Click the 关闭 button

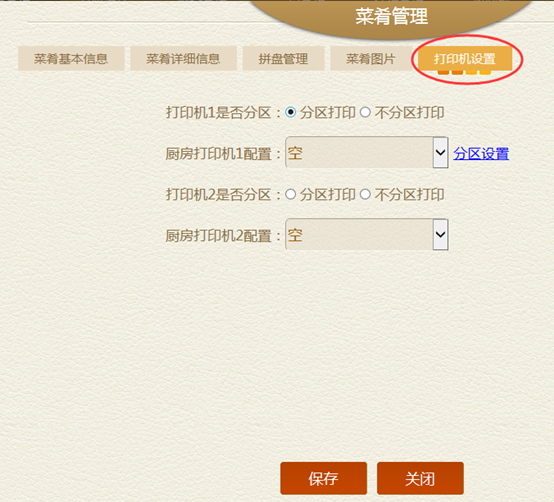click(420, 479)
